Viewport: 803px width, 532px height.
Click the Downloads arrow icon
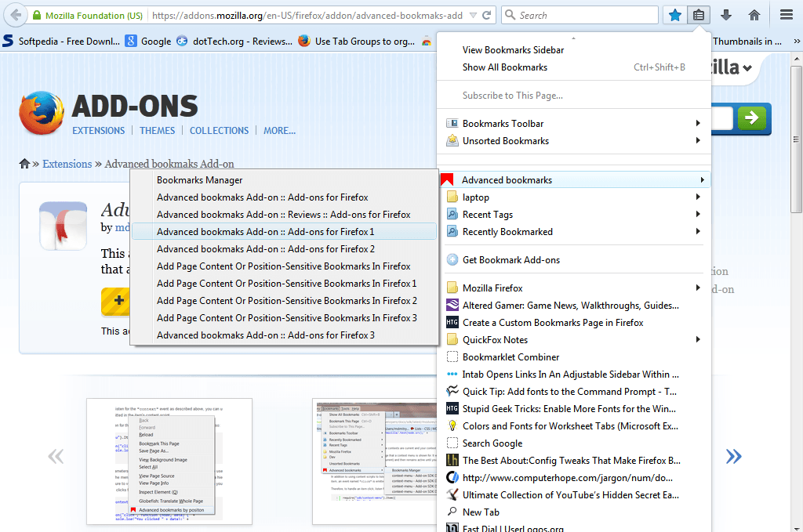[725, 15]
